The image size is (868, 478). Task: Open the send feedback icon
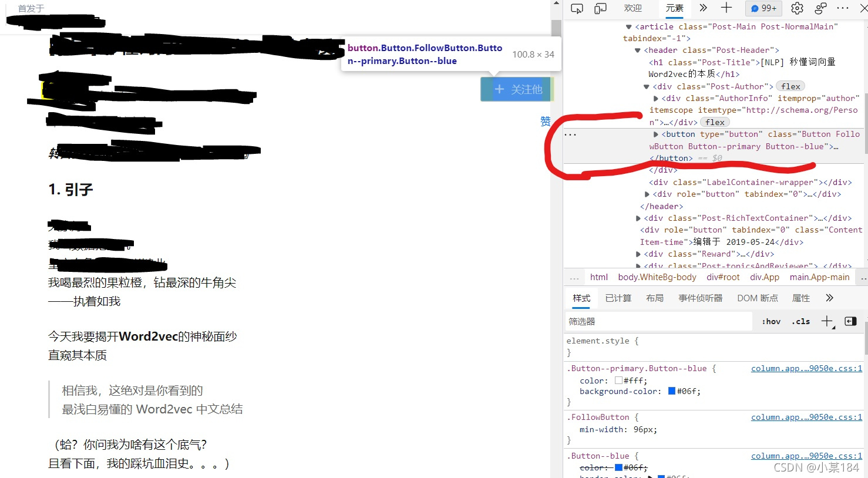[x=820, y=8]
